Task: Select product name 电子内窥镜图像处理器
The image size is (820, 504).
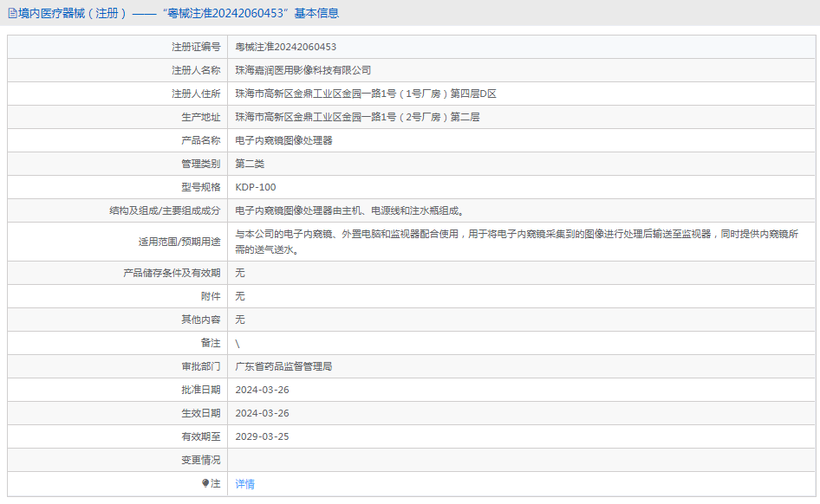Action: pos(283,140)
